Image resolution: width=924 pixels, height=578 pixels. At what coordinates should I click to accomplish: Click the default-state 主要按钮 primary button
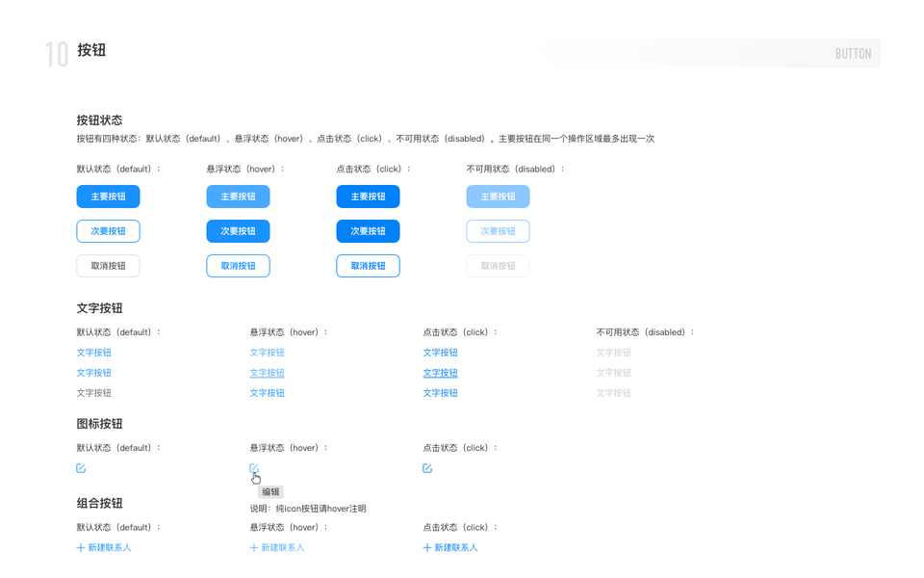108,197
